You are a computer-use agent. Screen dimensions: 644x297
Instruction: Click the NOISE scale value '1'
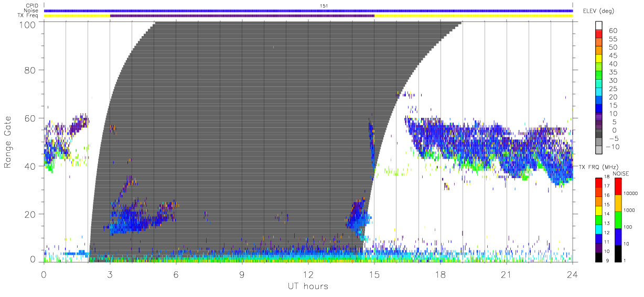[x=625, y=260]
